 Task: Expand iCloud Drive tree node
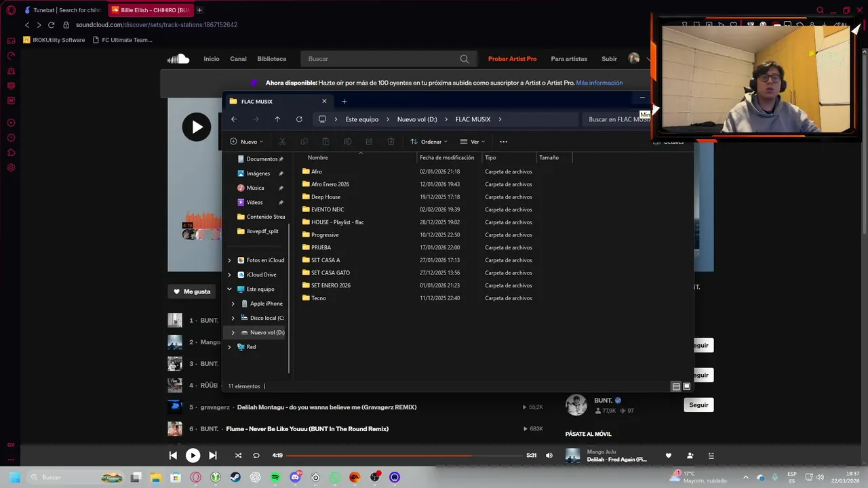(229, 274)
